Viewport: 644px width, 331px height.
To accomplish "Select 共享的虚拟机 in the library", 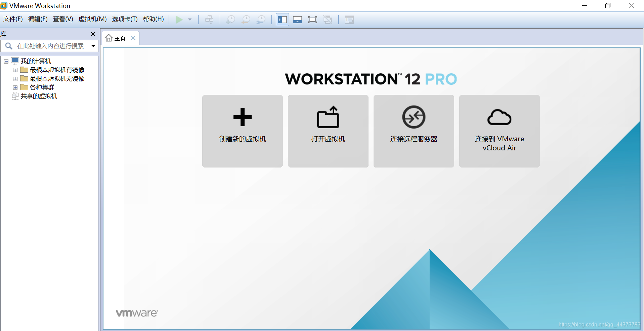I will tap(39, 96).
